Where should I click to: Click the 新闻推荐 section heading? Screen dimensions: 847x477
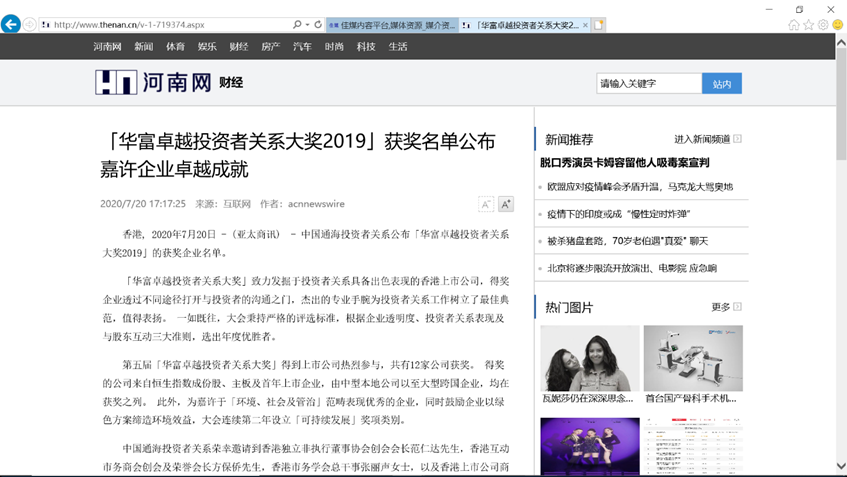569,139
